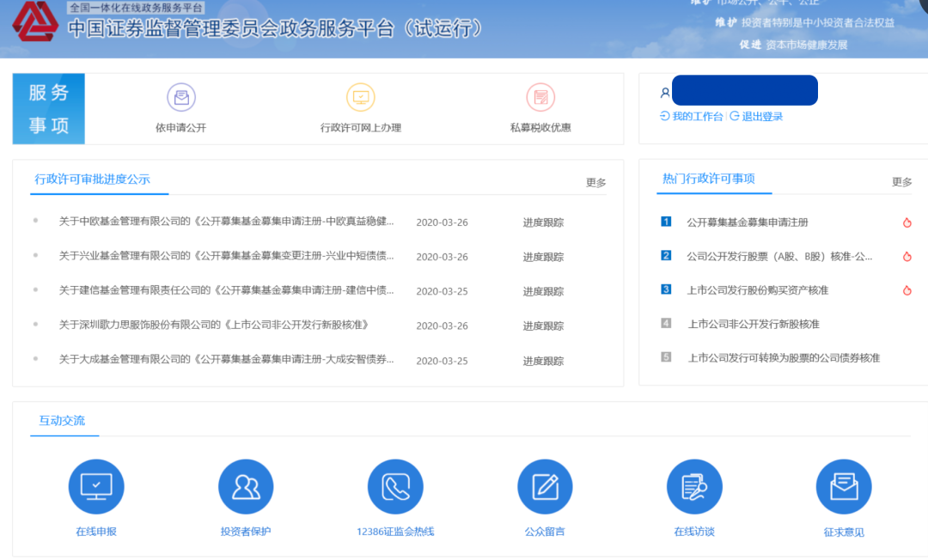Click the 公众留言 label
Viewport: 928px width, 560px height.
pyautogui.click(x=545, y=532)
